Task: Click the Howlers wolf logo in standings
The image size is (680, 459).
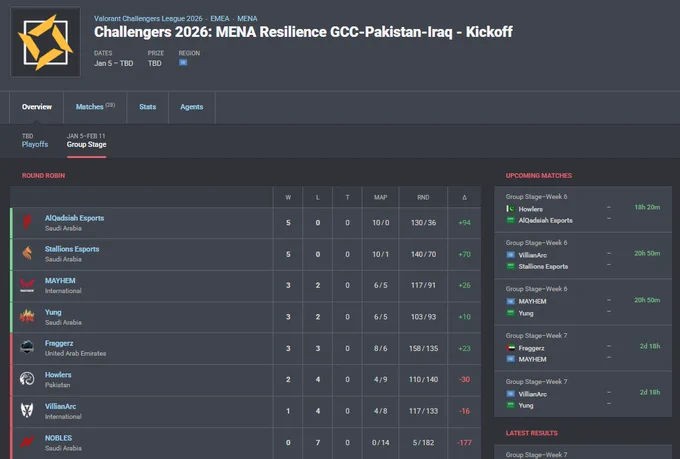Action: (27, 379)
